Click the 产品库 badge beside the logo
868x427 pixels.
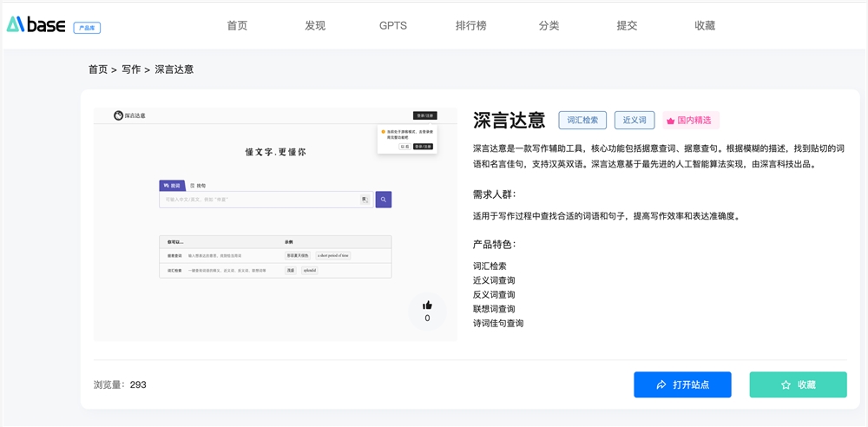(x=87, y=29)
